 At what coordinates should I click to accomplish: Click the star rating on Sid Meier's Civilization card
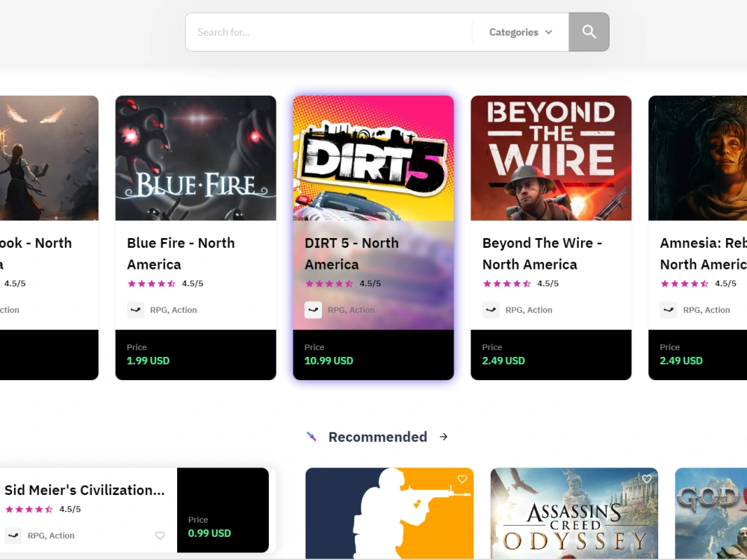(29, 509)
